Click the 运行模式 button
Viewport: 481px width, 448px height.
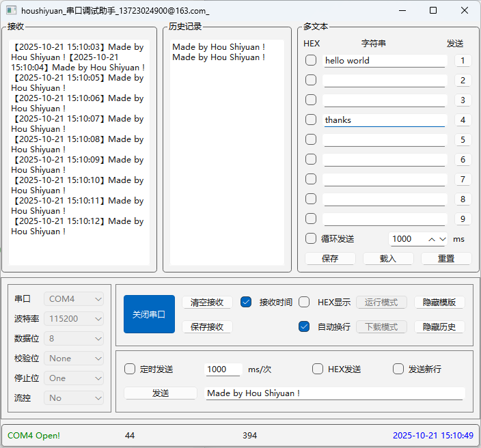tap(381, 303)
